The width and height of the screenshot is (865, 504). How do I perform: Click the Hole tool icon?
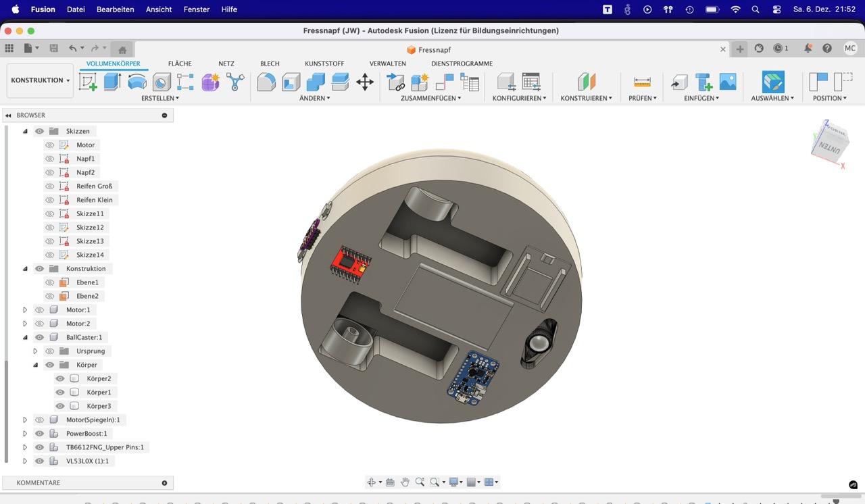pos(162,82)
